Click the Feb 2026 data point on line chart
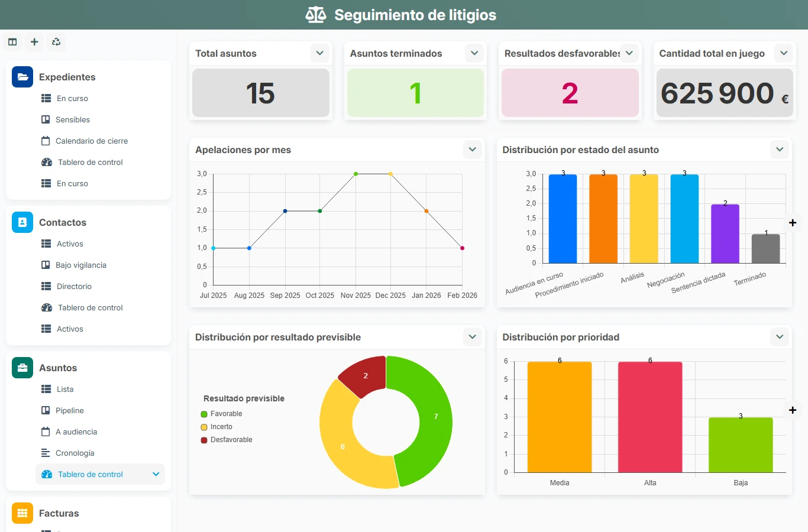This screenshot has width=808, height=532. coord(462,248)
